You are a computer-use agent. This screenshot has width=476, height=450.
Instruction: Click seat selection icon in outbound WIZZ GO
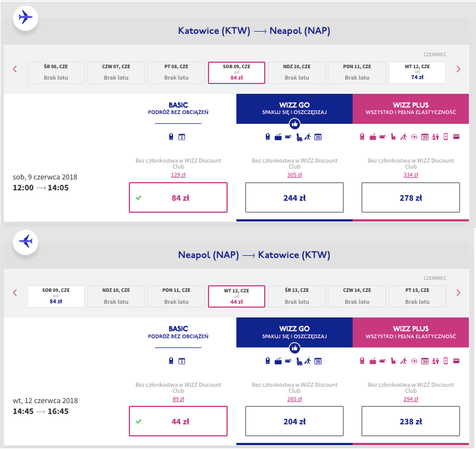point(297,137)
